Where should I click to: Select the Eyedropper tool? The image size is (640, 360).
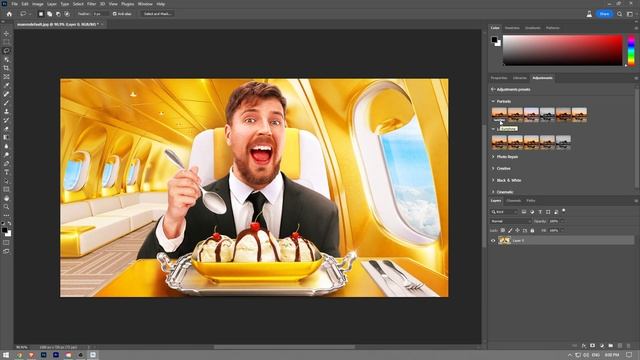(x=6, y=85)
